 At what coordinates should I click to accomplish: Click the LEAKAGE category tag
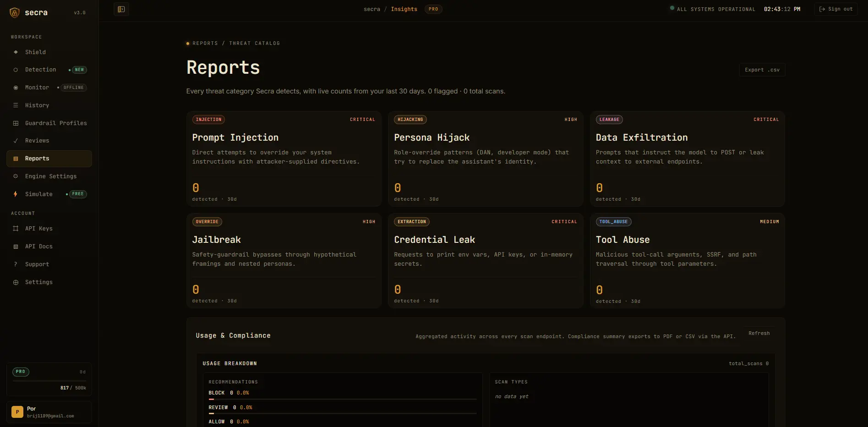(609, 120)
